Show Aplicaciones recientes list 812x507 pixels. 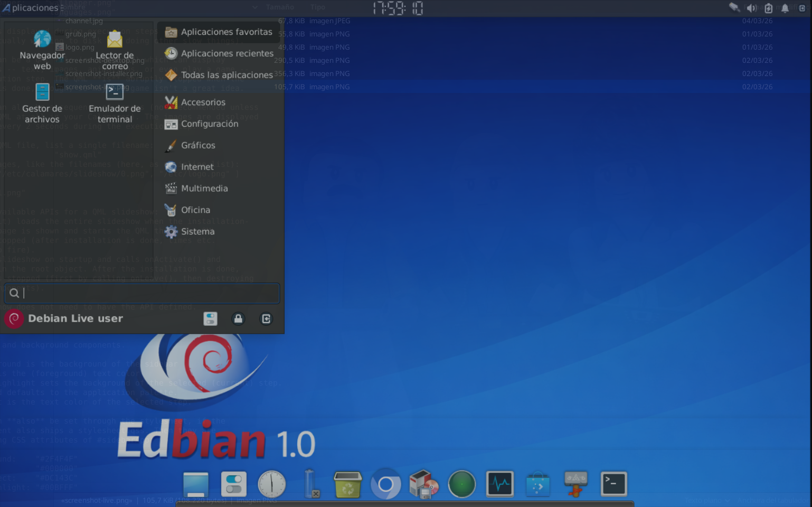coord(218,53)
